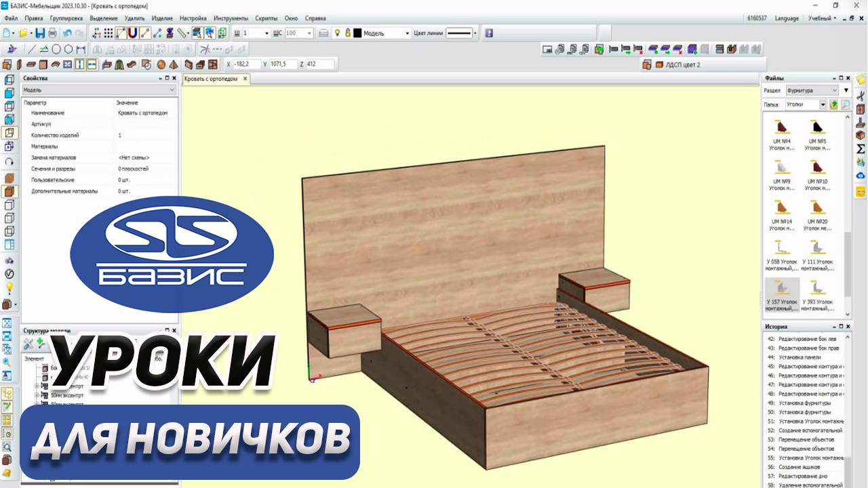Click the Save (floppy disk) toolbar icon
The height and width of the screenshot is (488, 868).
(40, 33)
